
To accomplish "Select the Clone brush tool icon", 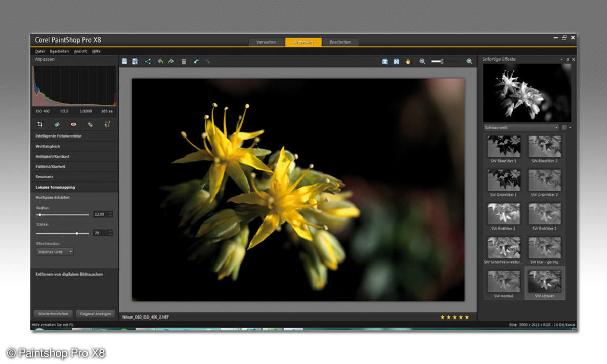I will [x=107, y=124].
